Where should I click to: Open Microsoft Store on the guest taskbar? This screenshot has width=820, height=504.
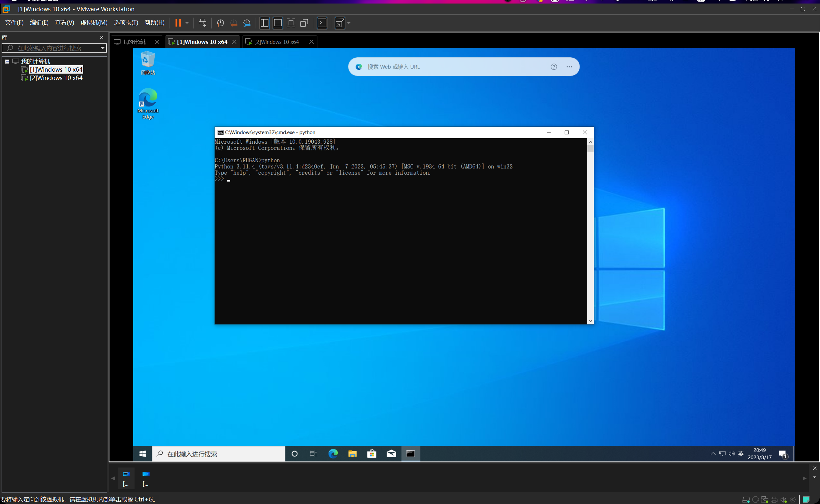372,454
